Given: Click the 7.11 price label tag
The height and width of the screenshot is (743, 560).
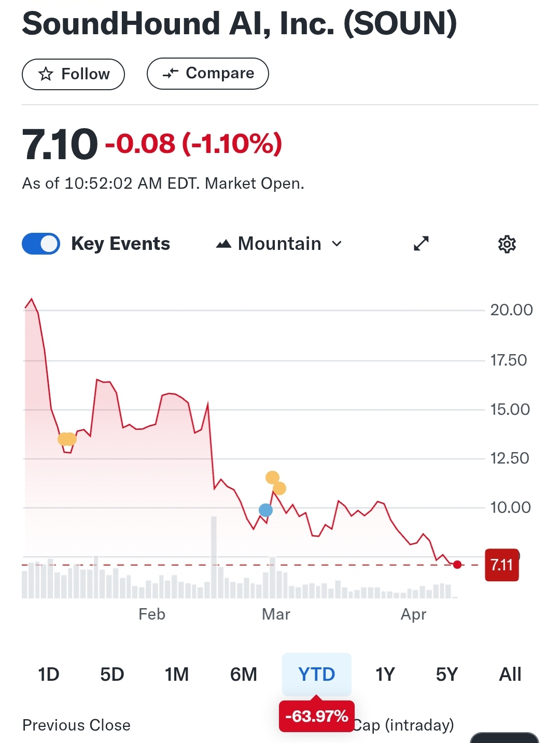Looking at the screenshot, I should 501,565.
